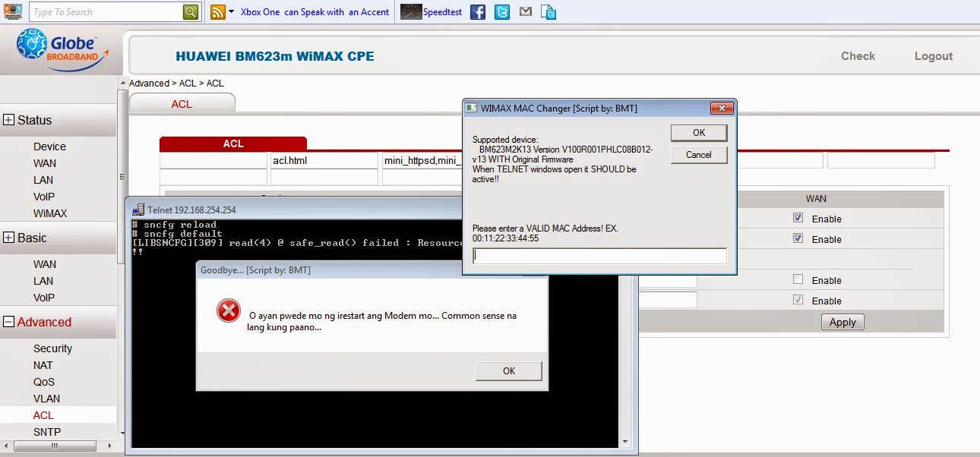Open the orange RSS feed icon
This screenshot has height=457, width=980.
tap(217, 12)
